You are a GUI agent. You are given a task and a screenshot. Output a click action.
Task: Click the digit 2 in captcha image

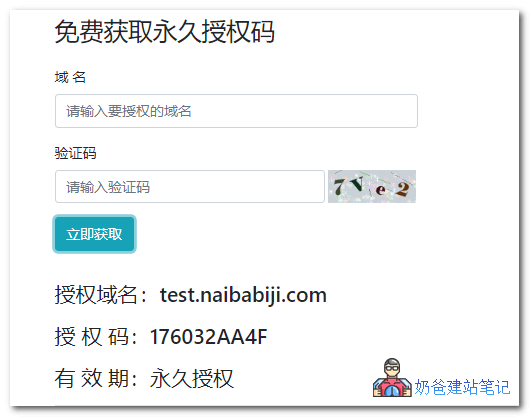click(403, 189)
